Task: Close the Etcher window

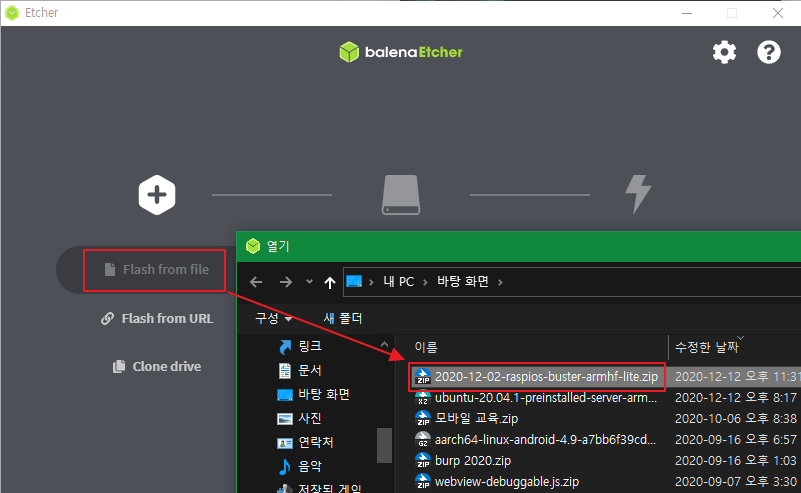Action: point(778,13)
